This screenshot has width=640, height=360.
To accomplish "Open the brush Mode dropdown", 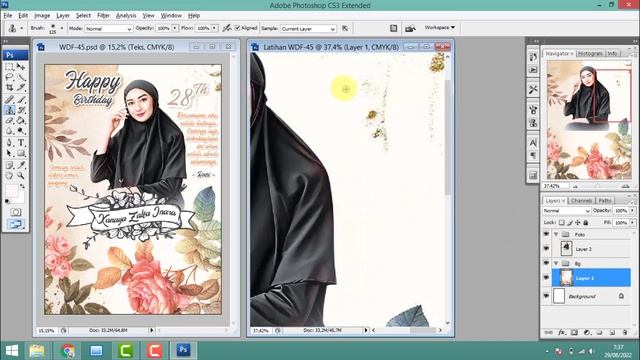I will tap(109, 29).
